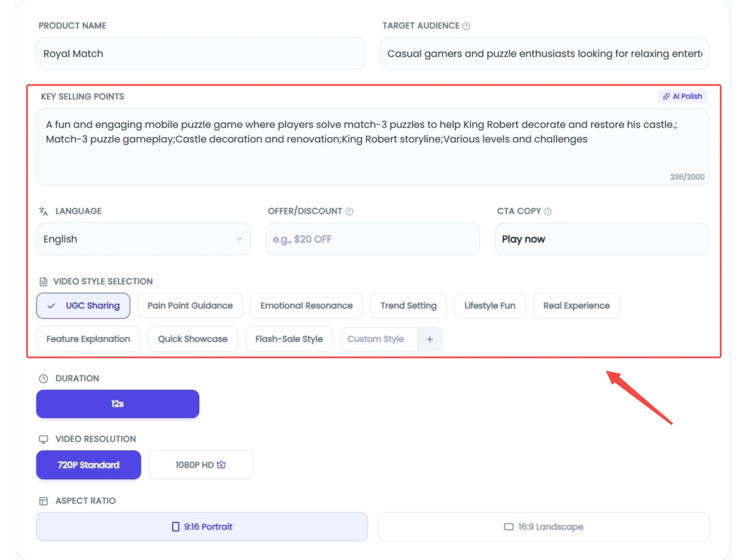747x560 pixels.
Task: Choose the 16:9 Landscape aspect ratio
Action: click(x=543, y=527)
